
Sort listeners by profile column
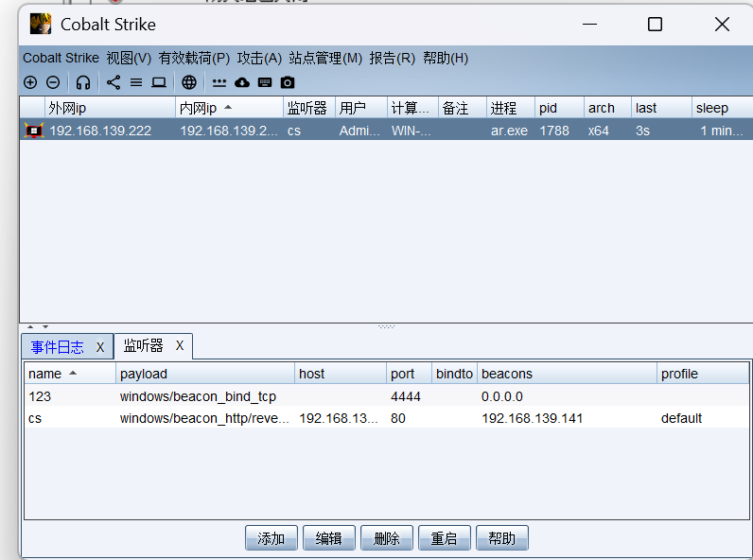703,374
